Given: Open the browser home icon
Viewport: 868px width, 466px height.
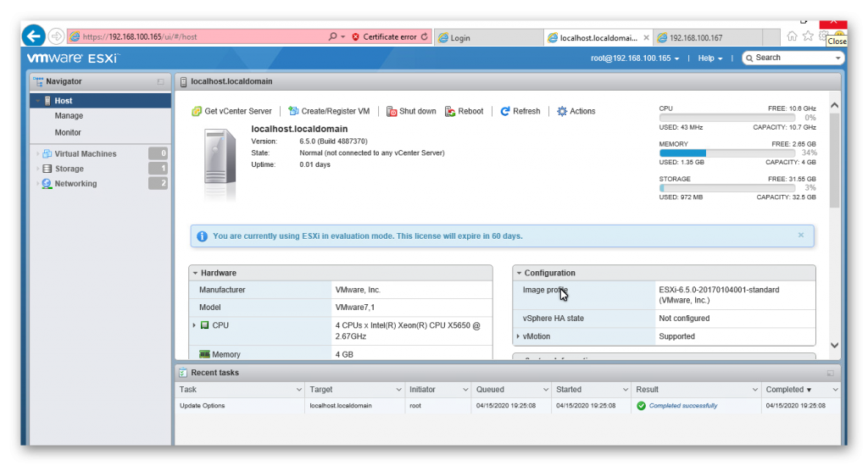Looking at the screenshot, I should [x=793, y=36].
